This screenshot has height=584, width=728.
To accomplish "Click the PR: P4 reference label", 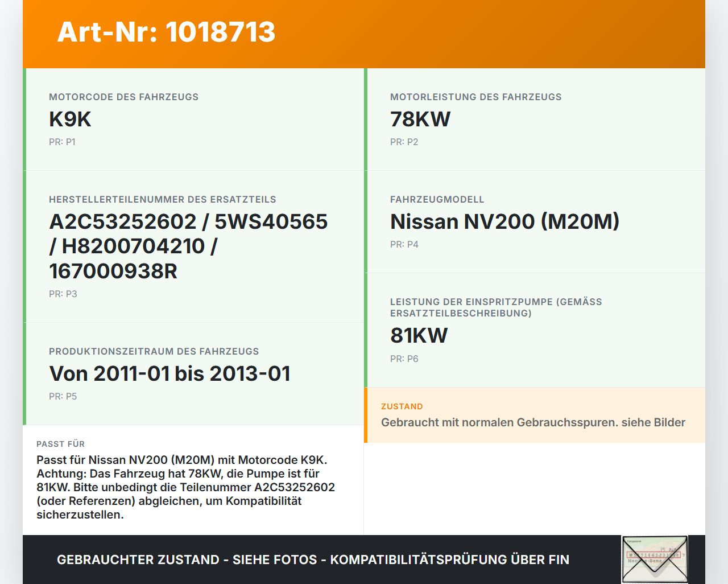I will [404, 245].
